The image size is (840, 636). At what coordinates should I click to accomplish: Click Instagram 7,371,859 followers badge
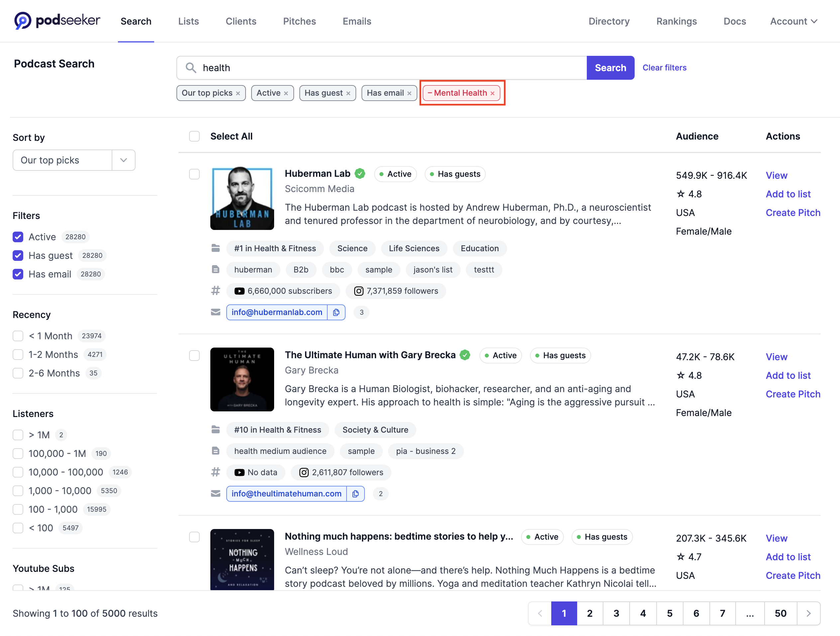[396, 291]
